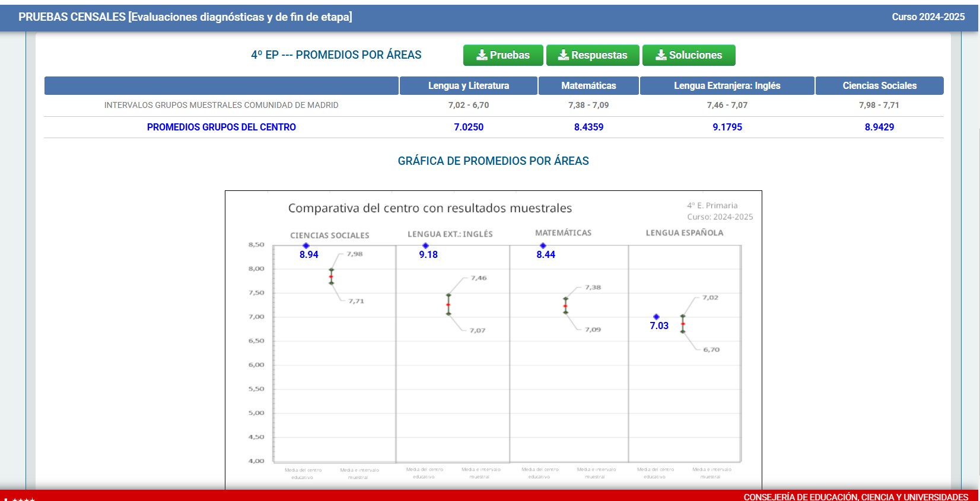
Task: Click the Respuestas download button
Action: click(593, 55)
